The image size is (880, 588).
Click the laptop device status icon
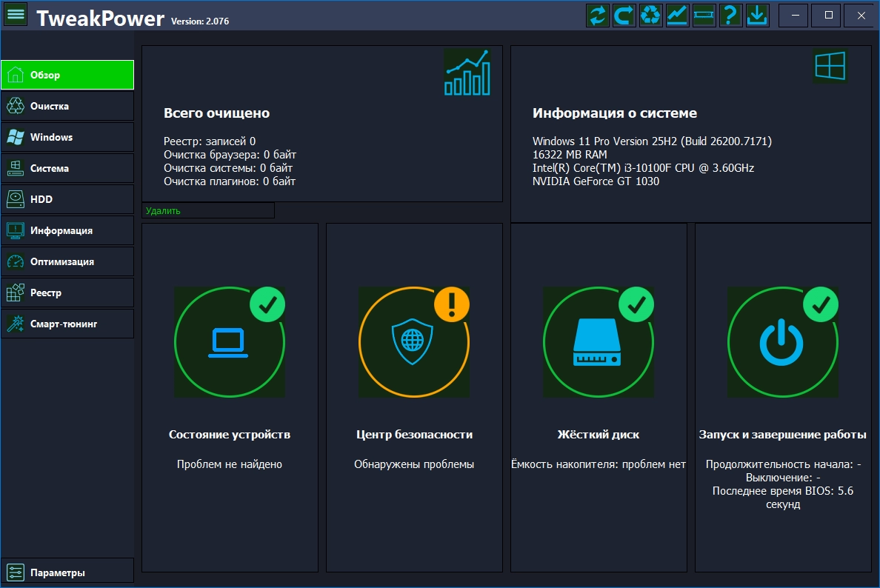coord(228,343)
